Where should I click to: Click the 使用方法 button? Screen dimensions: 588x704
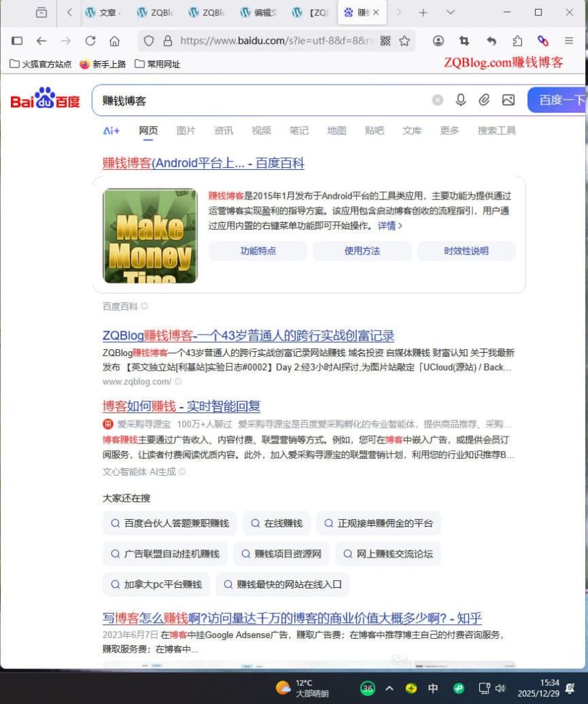click(362, 250)
